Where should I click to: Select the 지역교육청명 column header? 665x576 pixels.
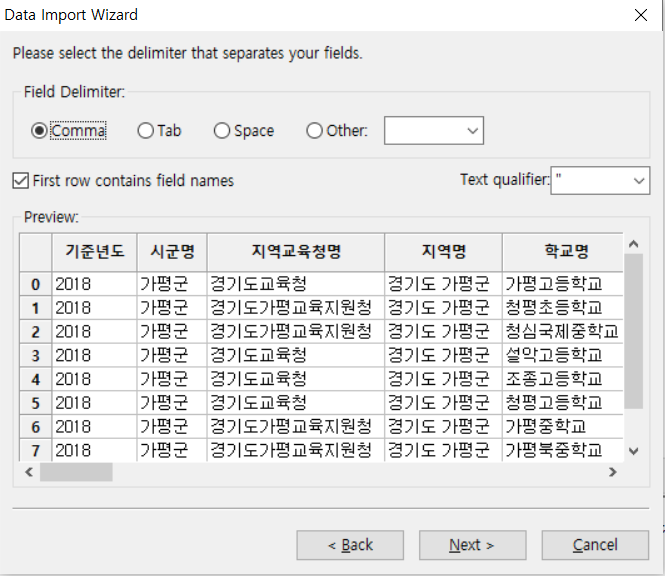pyautogui.click(x=296, y=252)
